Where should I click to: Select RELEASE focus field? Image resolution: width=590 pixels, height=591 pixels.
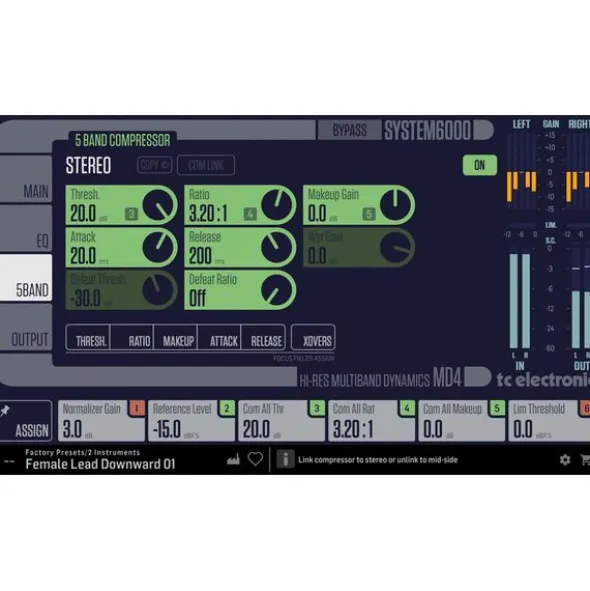(263, 337)
